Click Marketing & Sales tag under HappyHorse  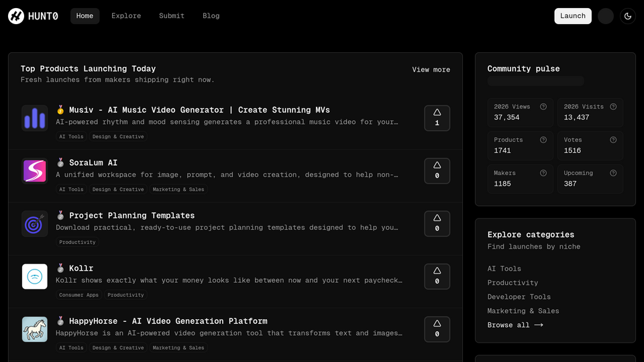pyautogui.click(x=178, y=348)
